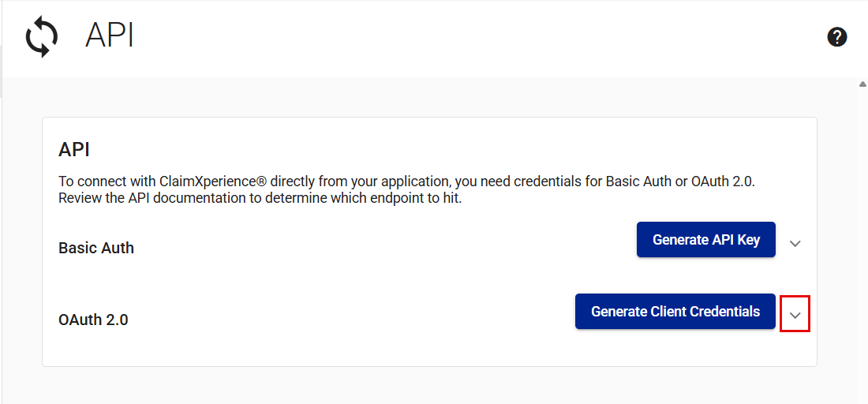
Task: Click the vertical scrollbar track
Action: (862, 237)
